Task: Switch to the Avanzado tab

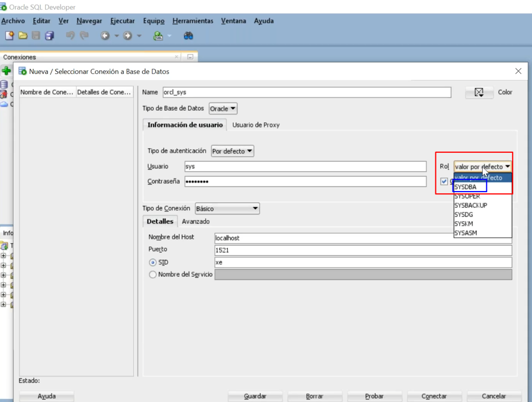Action: (196, 221)
